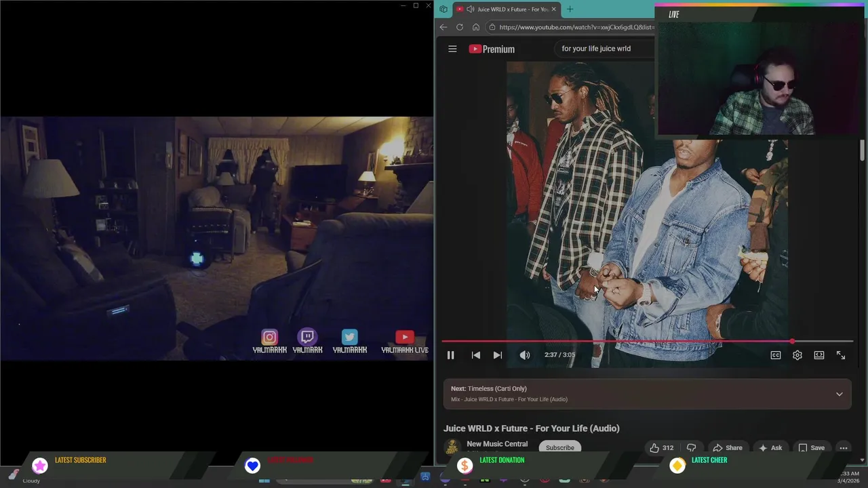868x488 pixels.
Task: Dislike the video
Action: pos(691,447)
